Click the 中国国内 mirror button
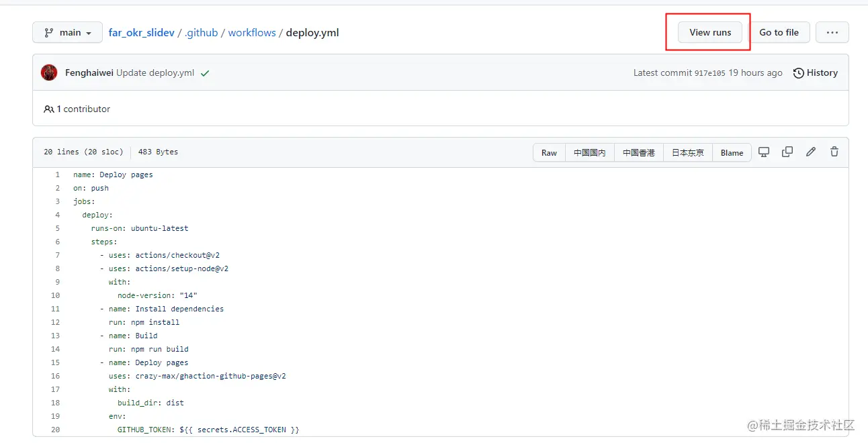 590,152
